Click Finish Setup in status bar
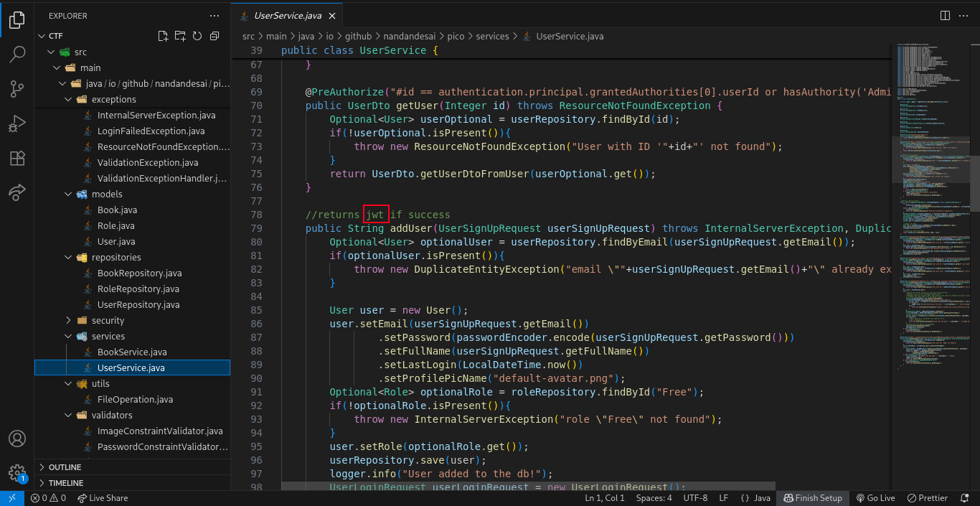The width and height of the screenshot is (980, 506). click(x=812, y=498)
